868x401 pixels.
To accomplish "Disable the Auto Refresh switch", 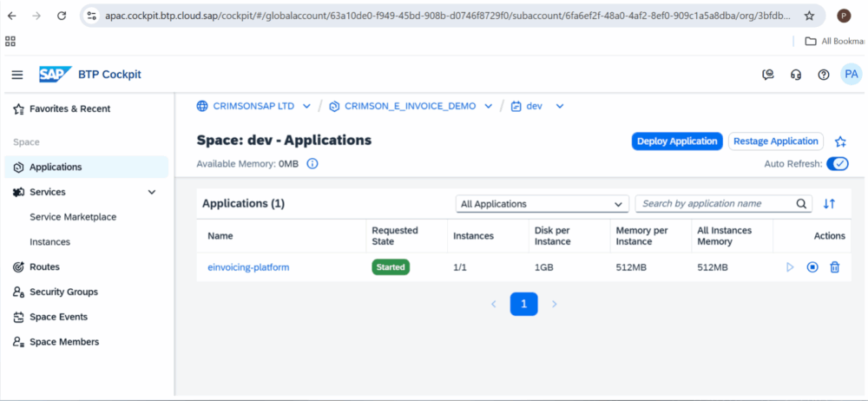I will [837, 163].
